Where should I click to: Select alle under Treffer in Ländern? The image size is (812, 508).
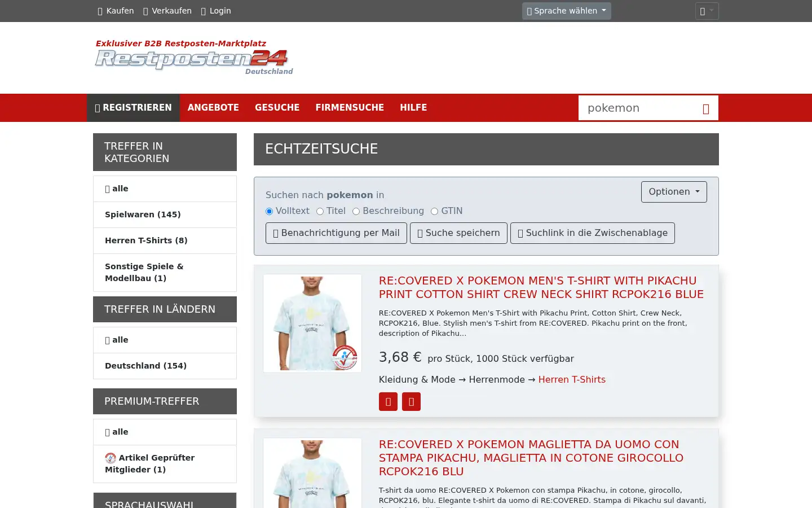(165, 340)
